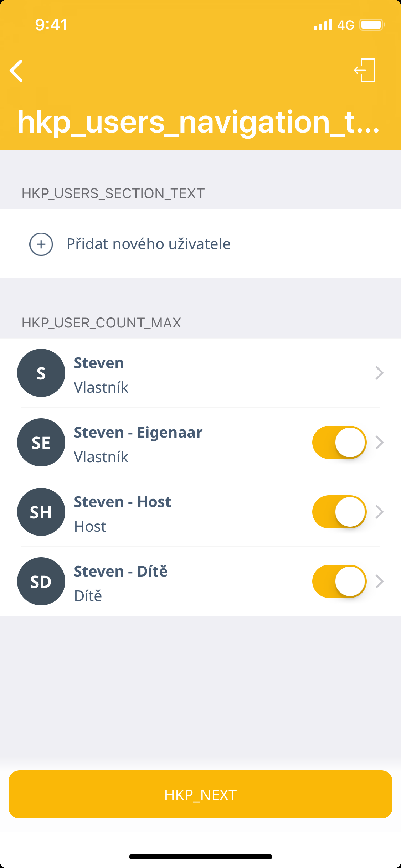The image size is (401, 868).
Task: Tap the 'SE' avatar circle
Action: click(41, 442)
